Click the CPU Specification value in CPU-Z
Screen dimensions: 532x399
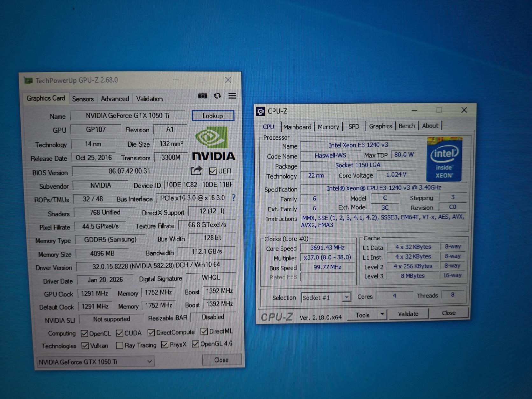click(x=384, y=188)
